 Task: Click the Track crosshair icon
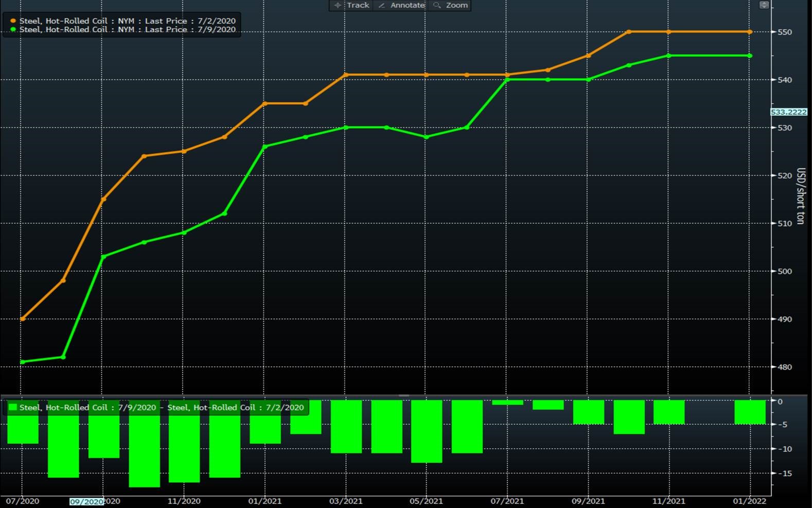(338, 5)
